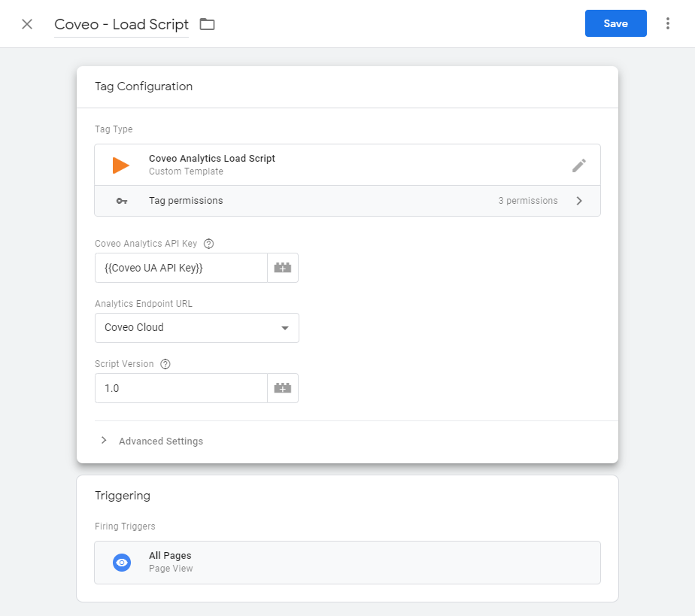The width and height of the screenshot is (695, 616).
Task: Click the Triggering section header
Action: coord(123,496)
